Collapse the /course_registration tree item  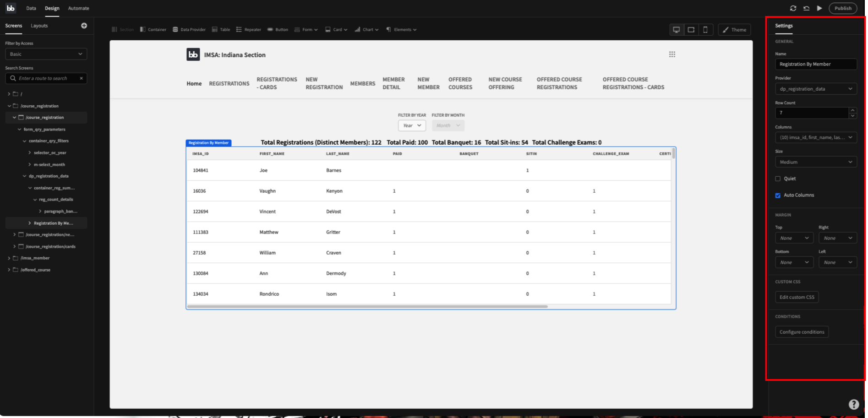[x=9, y=105]
